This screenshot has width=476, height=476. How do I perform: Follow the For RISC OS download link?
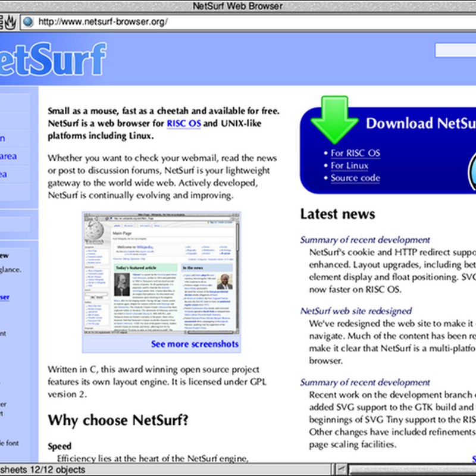355,153
